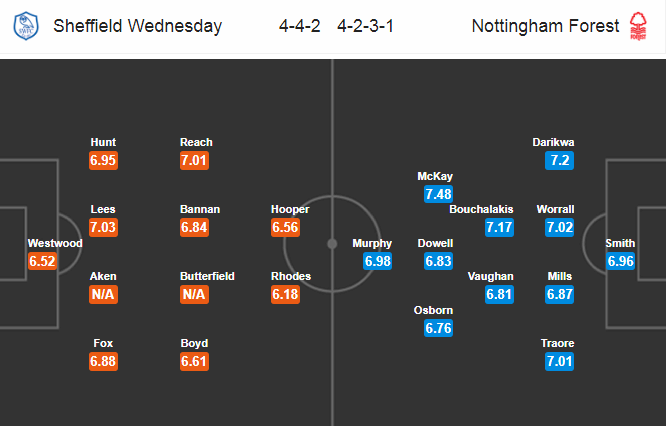
Task: Select McKay's 7.48 rating badge
Action: point(438,194)
